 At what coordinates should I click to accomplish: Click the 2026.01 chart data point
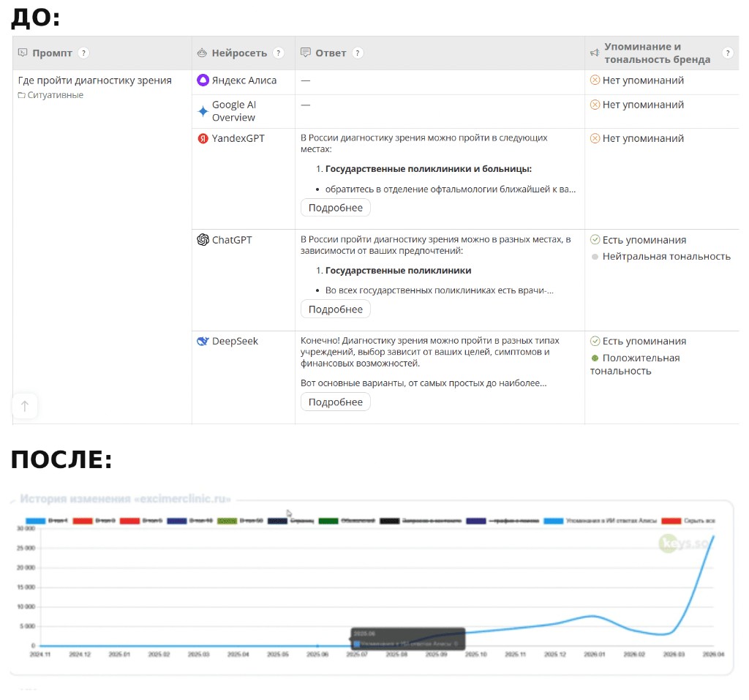(x=594, y=616)
